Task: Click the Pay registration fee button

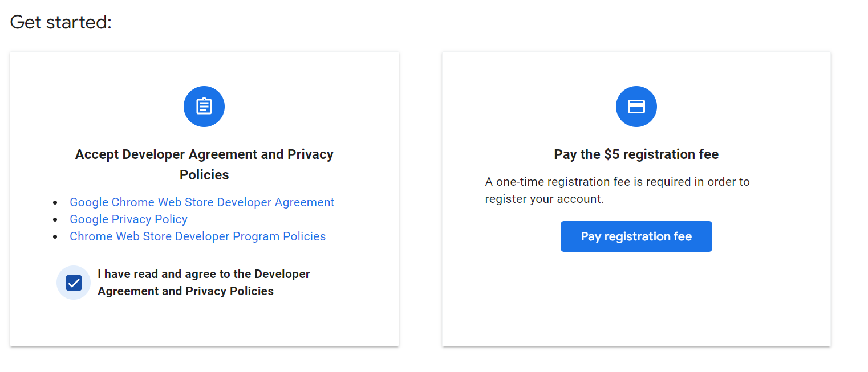Action: click(x=636, y=236)
